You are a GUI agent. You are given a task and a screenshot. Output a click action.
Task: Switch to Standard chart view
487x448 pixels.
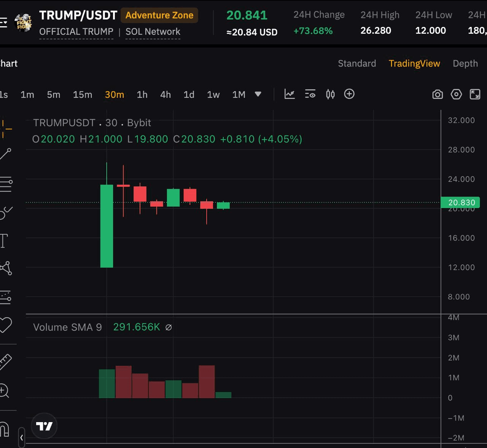pos(357,64)
